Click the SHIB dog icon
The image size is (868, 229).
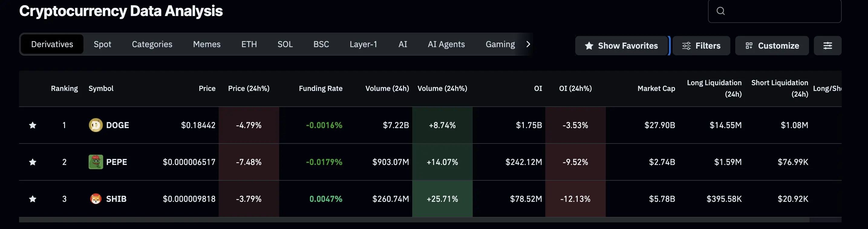[96, 199]
